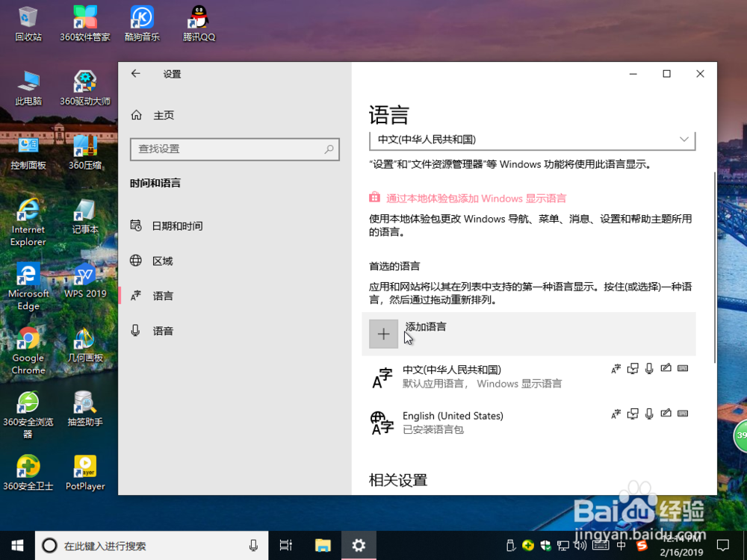Image resolution: width=747 pixels, height=560 pixels.
Task: Open Internet Explorer desktop icon
Action: pos(28,222)
